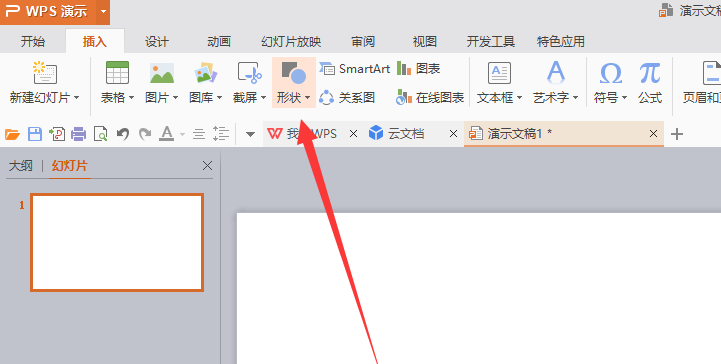Click the 艺术字 WordArt icon
The width and height of the screenshot is (721, 364).
pos(555,73)
